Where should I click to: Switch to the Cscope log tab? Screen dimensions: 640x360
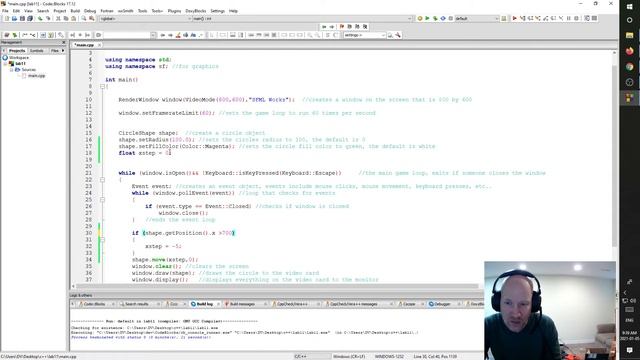point(409,304)
